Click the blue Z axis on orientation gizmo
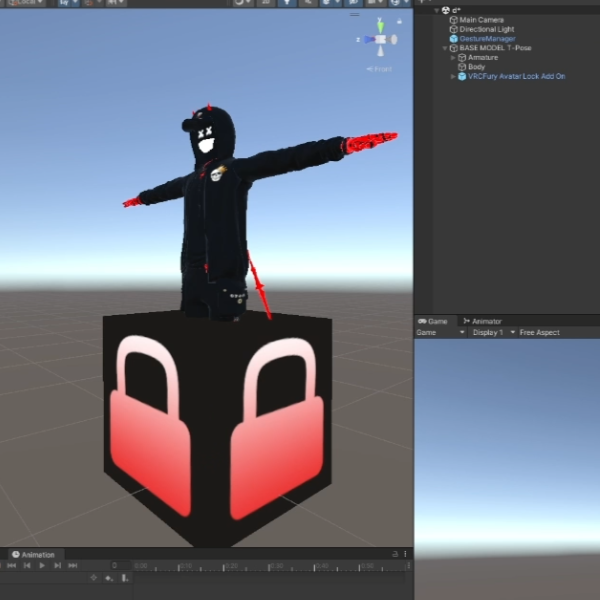Screen dimensions: 600x600 (x=368, y=39)
